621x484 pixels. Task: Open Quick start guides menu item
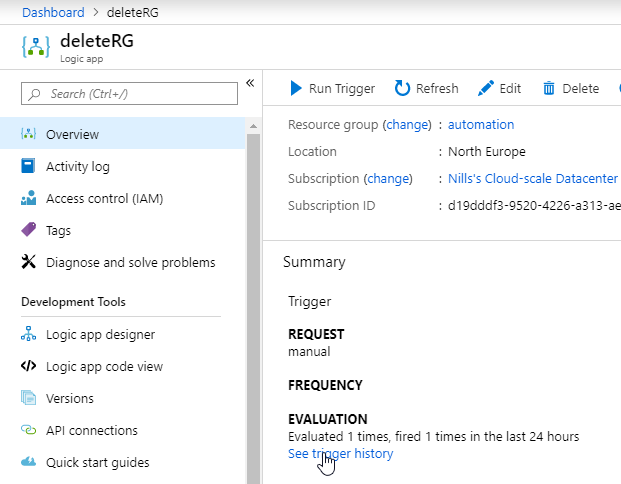(97, 462)
